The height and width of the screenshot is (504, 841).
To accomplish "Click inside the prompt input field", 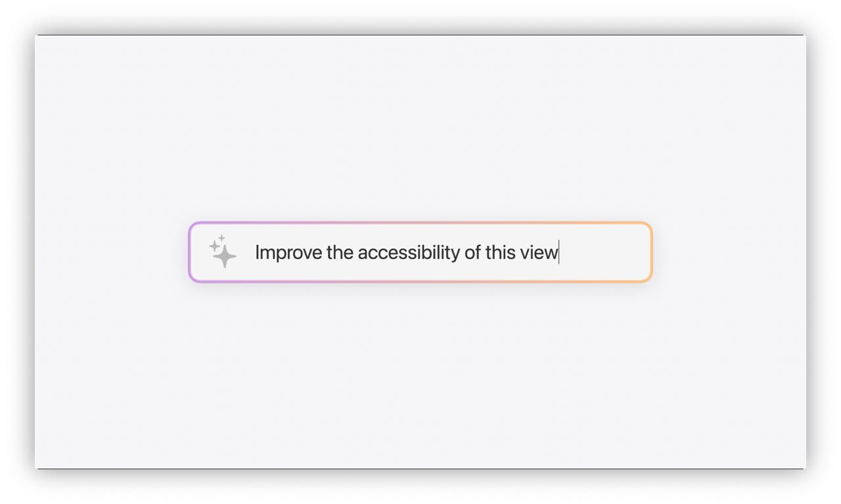I will click(x=420, y=252).
